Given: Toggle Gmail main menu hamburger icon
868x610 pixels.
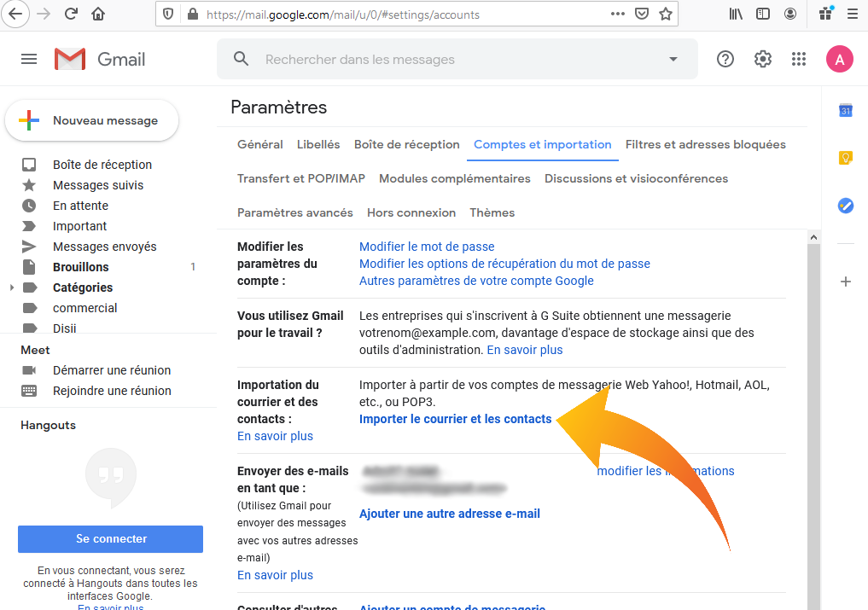Looking at the screenshot, I should point(29,59).
